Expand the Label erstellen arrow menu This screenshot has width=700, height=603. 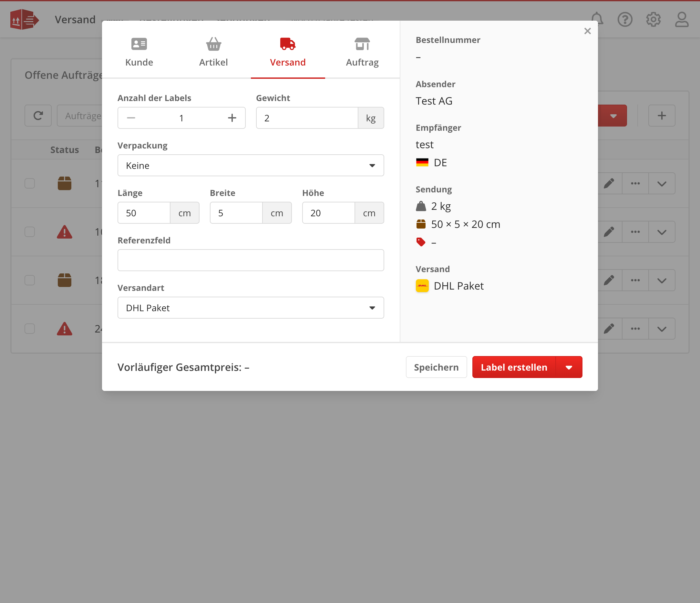569,367
